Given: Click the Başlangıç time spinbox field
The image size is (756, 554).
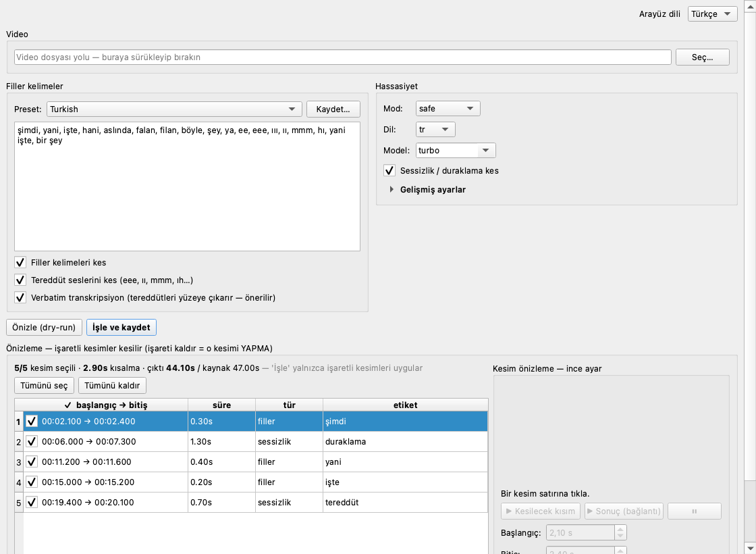Looking at the screenshot, I should [x=580, y=533].
